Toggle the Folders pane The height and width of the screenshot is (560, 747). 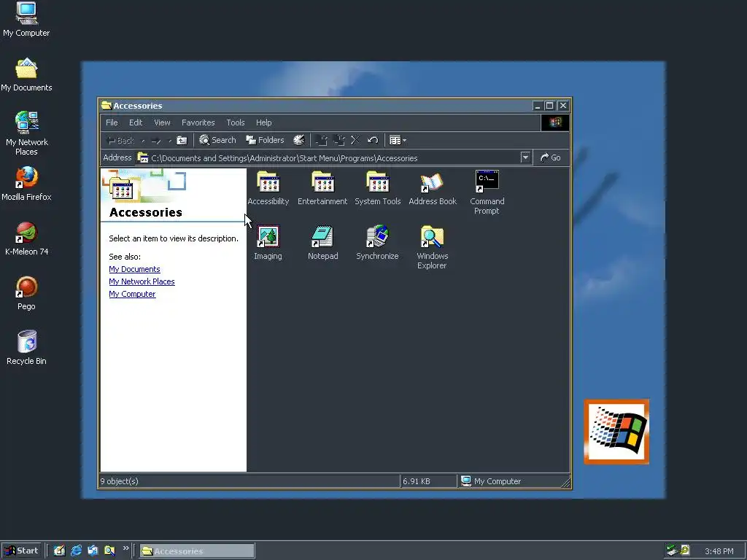264,140
